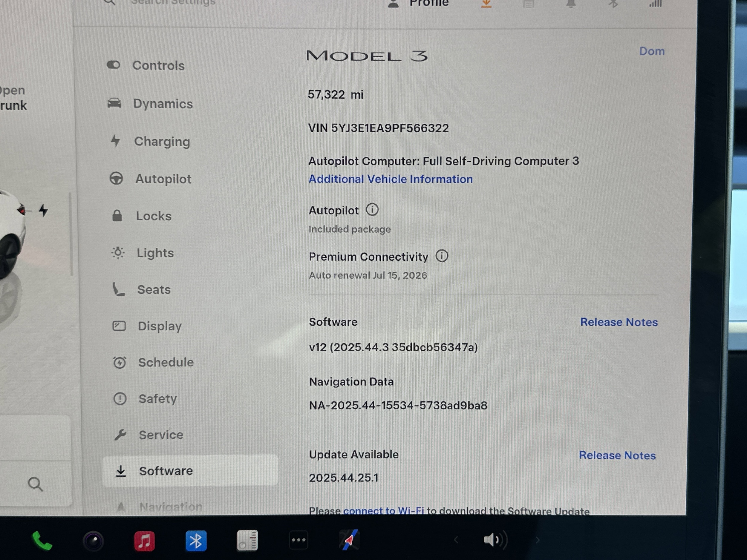The width and height of the screenshot is (747, 560).
Task: Tap the vehicle name Dom
Action: (651, 51)
